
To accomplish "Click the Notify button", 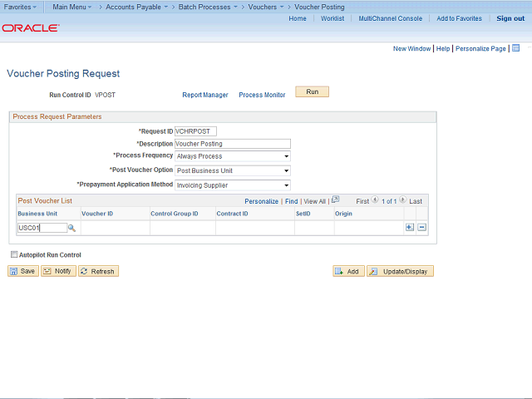I will click(x=58, y=271).
